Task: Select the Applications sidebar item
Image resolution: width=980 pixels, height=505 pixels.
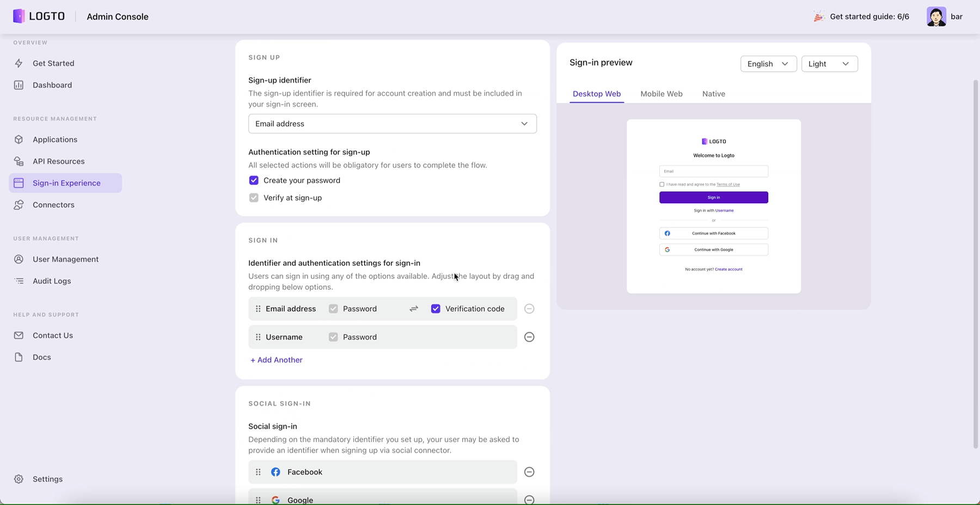Action: [54, 139]
